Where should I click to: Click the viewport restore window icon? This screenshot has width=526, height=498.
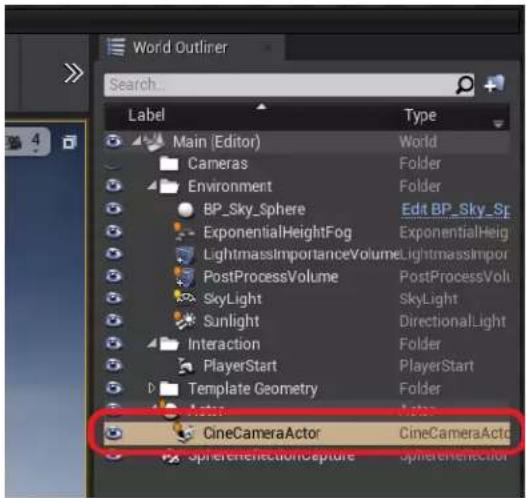(x=70, y=142)
